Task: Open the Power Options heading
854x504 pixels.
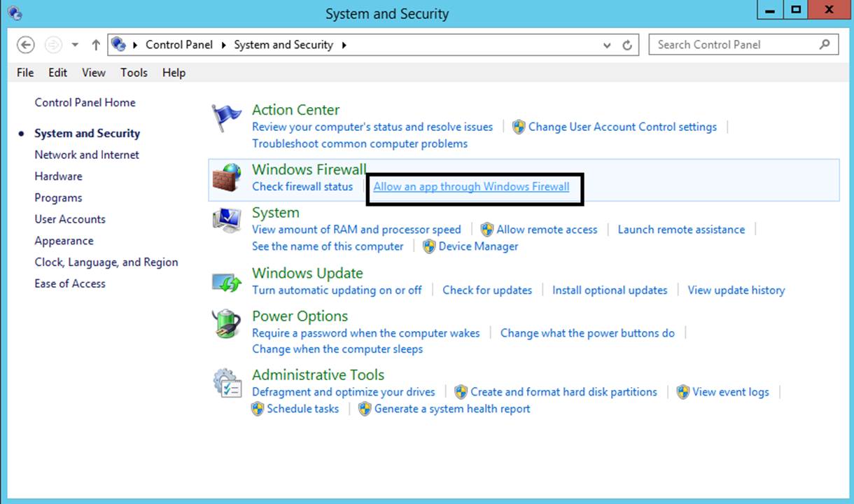Action: point(300,316)
